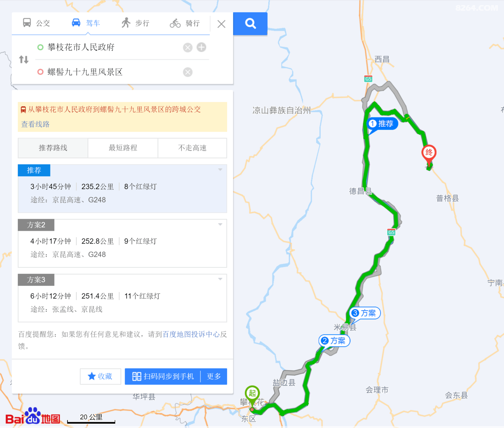This screenshot has height=428, width=504.
Task: Switch to the 步行 walking tab
Action: [x=135, y=23]
